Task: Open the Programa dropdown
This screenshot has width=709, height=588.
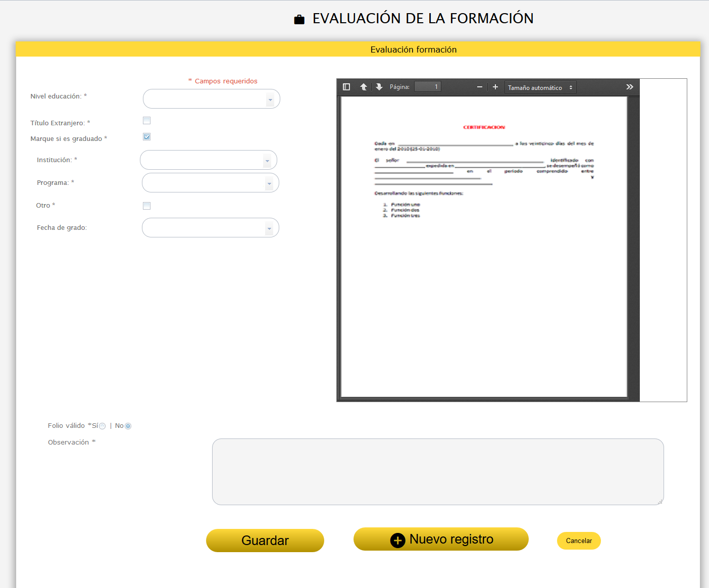Action: (269, 183)
